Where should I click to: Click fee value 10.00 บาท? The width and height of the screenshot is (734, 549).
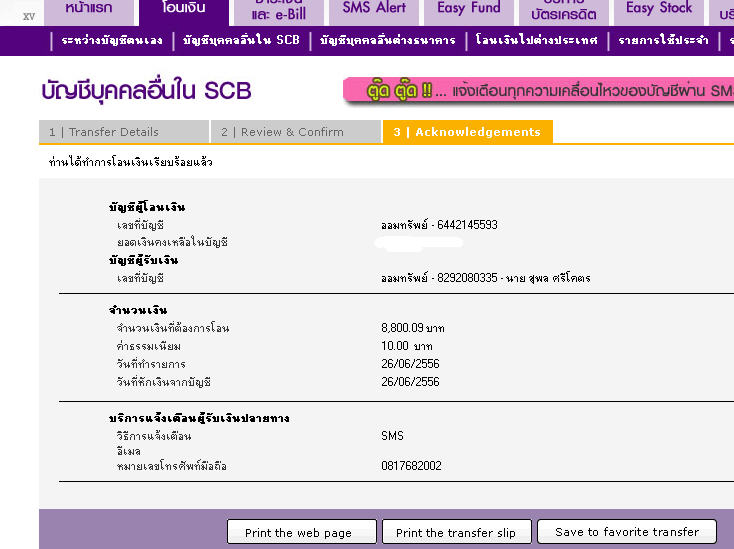pos(406,346)
